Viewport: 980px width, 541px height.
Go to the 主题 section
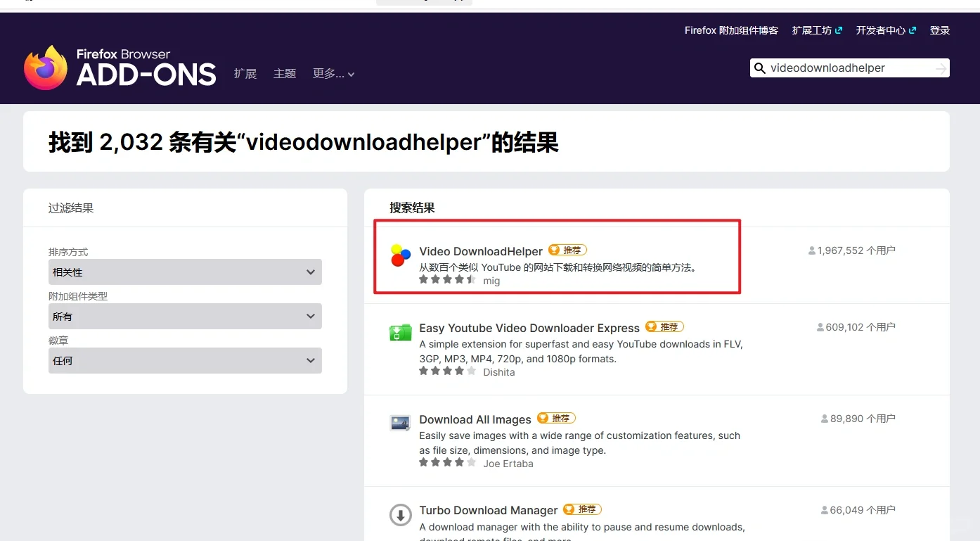tap(285, 73)
